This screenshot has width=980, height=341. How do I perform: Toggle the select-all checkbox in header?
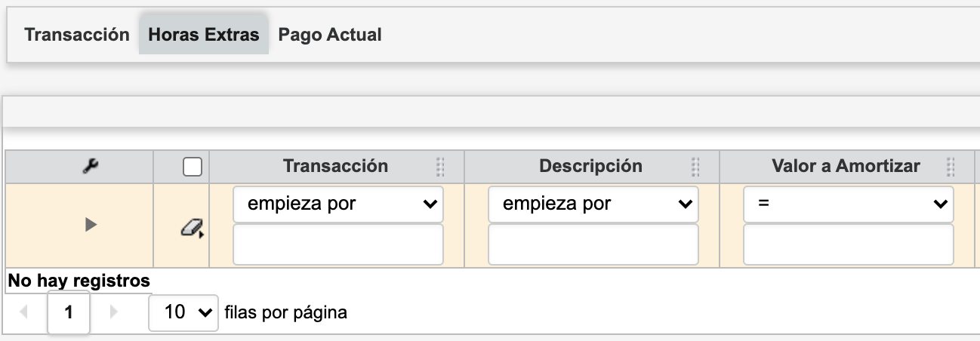(x=193, y=167)
